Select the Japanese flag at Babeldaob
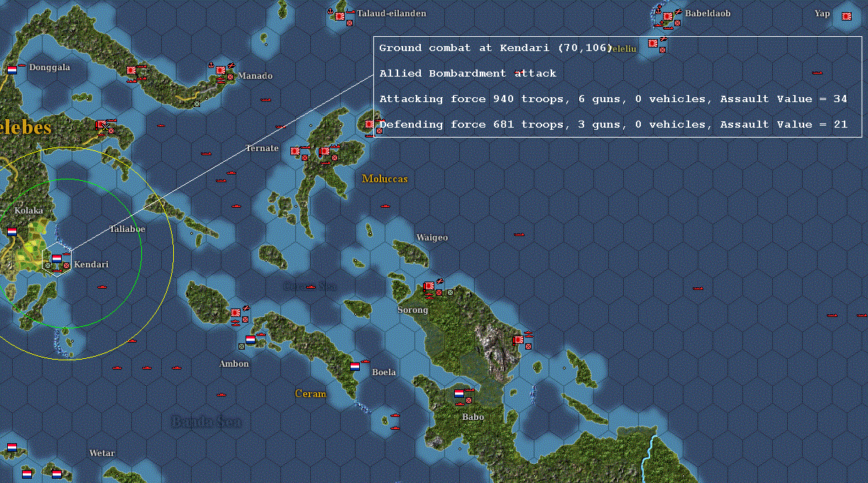Image resolution: width=868 pixels, height=483 pixels. (x=667, y=16)
